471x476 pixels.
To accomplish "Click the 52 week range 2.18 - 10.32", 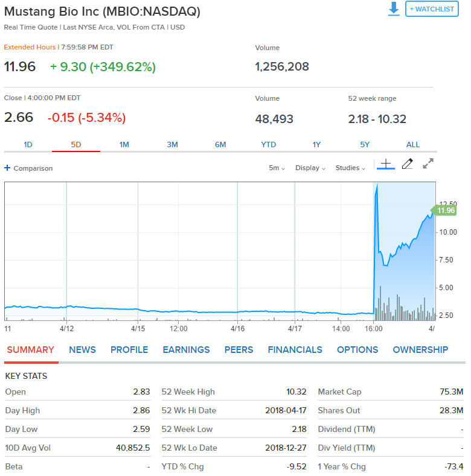I will pos(377,119).
